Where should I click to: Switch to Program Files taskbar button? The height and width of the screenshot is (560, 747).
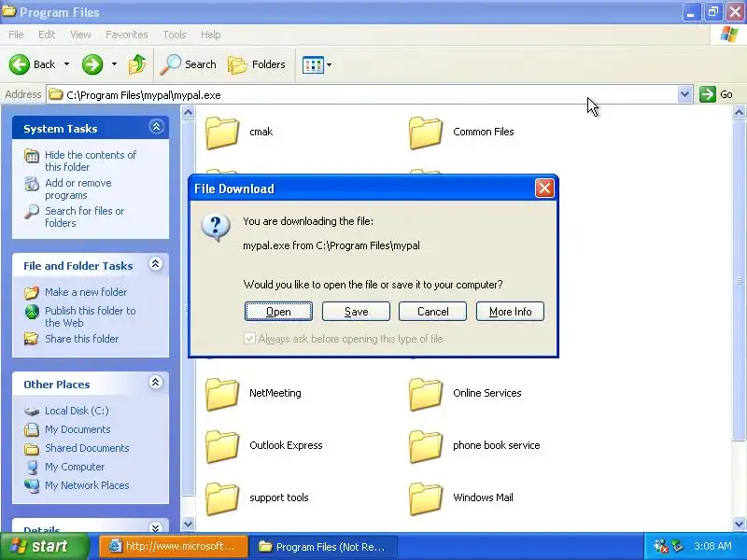(x=323, y=547)
